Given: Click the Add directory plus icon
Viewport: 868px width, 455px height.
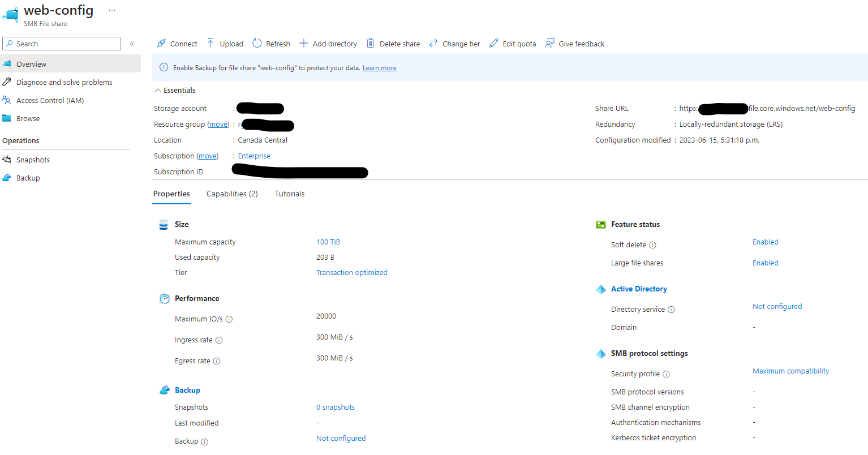Looking at the screenshot, I should coord(304,44).
